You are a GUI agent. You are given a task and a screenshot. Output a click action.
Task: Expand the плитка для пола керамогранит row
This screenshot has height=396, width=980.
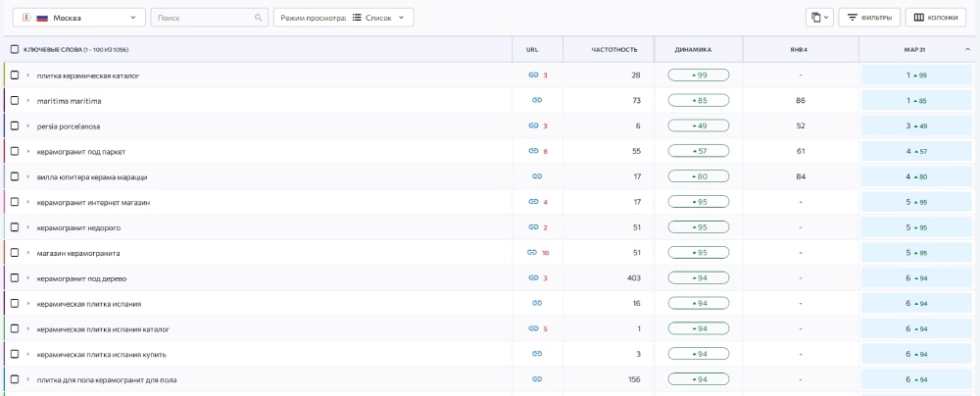(x=28, y=379)
